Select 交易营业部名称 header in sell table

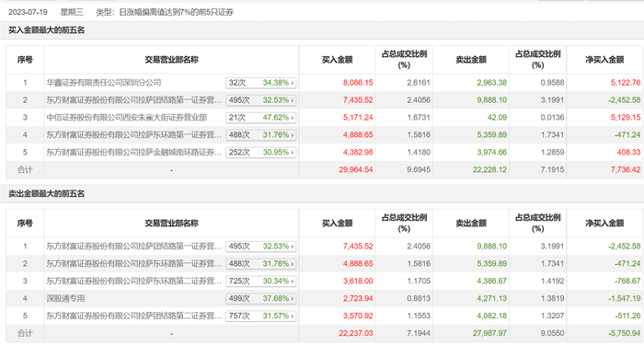pyautogui.click(x=171, y=224)
